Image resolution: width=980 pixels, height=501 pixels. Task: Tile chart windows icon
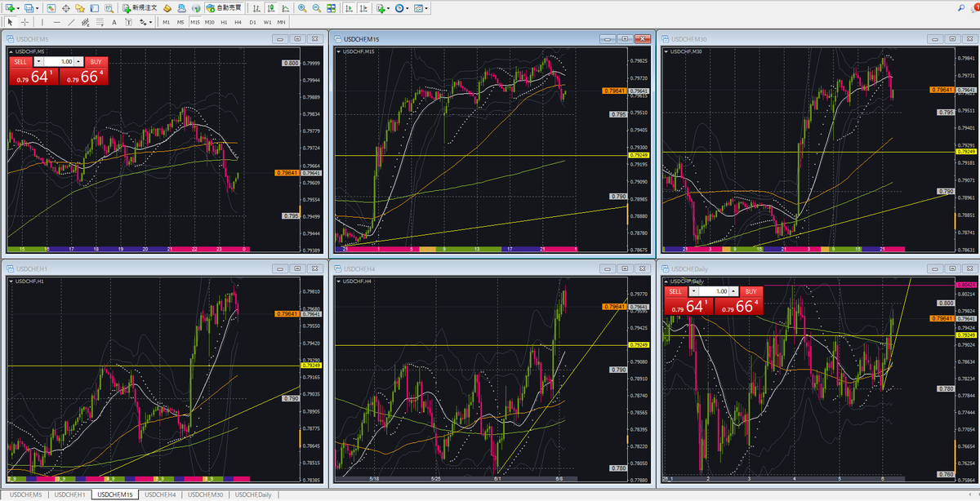[331, 7]
